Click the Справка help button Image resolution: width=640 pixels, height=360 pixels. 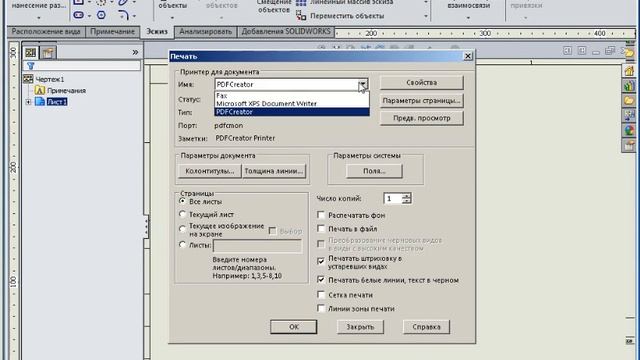point(426,327)
